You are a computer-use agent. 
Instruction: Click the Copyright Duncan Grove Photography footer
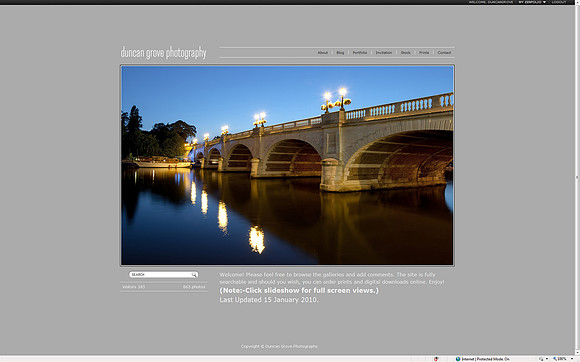coord(279,346)
